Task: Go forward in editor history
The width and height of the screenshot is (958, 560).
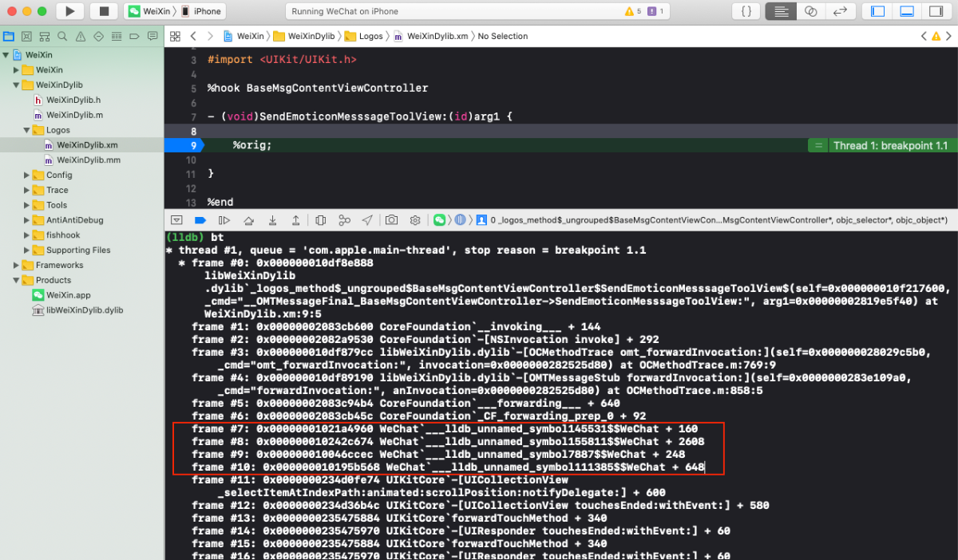Action: point(211,37)
